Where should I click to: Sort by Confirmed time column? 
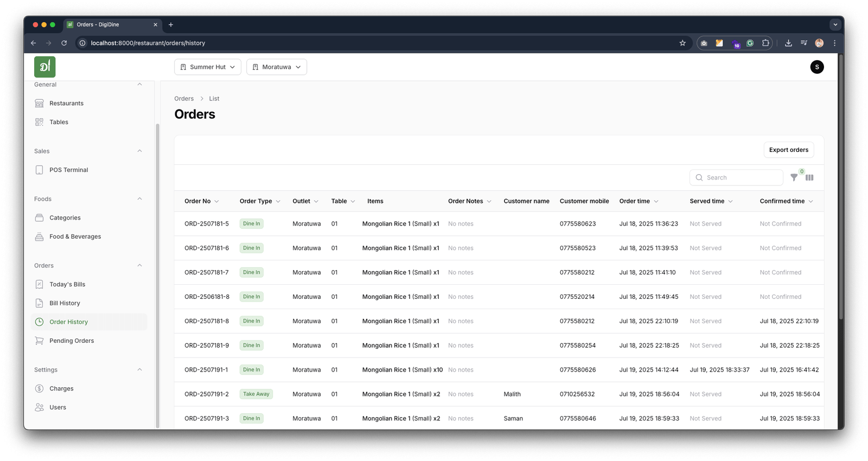787,201
